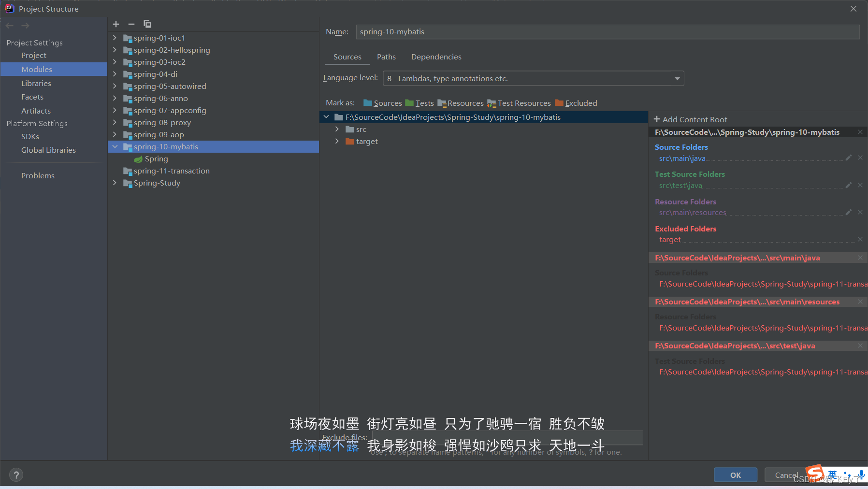Expand spring-02-hellospring module node
Image resolution: width=868 pixels, height=489 pixels.
(115, 50)
